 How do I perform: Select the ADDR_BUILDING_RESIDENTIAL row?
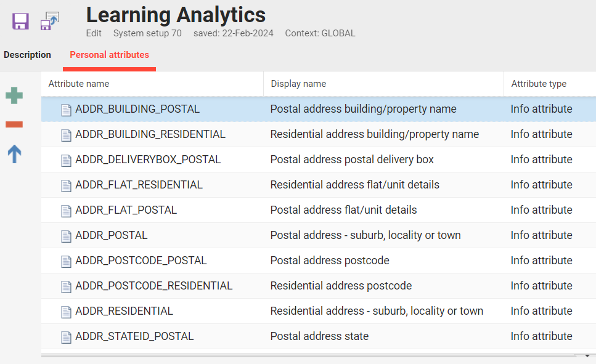point(150,134)
